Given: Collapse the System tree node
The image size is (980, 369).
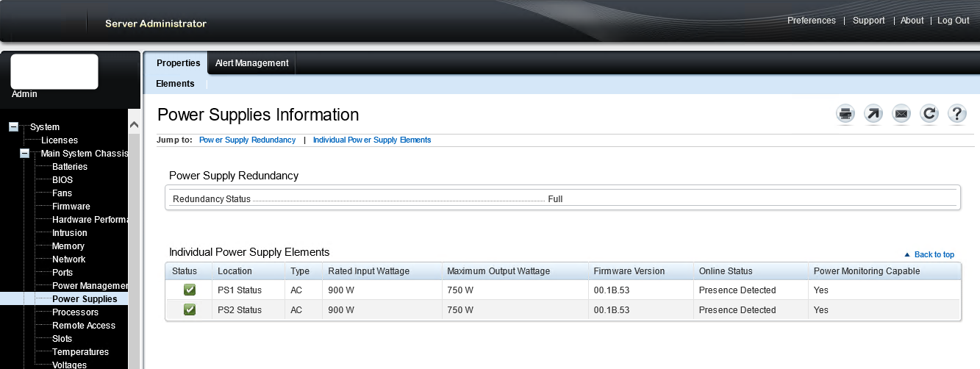Looking at the screenshot, I should tap(13, 127).
